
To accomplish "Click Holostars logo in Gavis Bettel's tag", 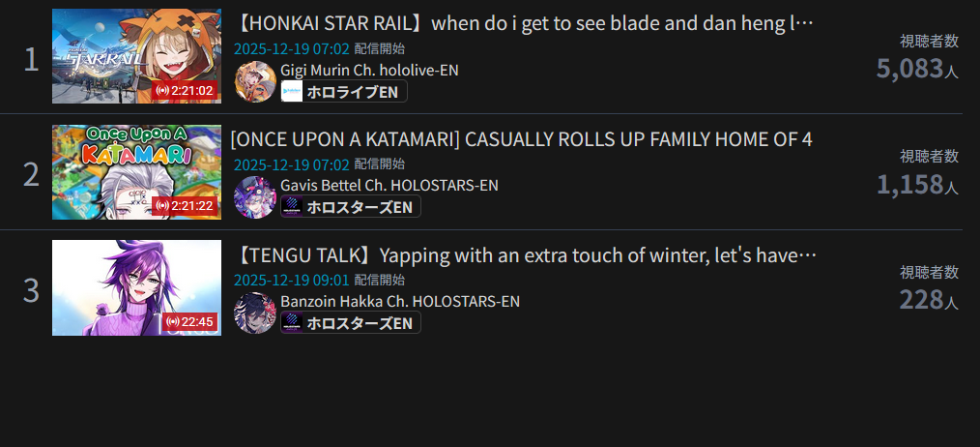I will pos(292,207).
